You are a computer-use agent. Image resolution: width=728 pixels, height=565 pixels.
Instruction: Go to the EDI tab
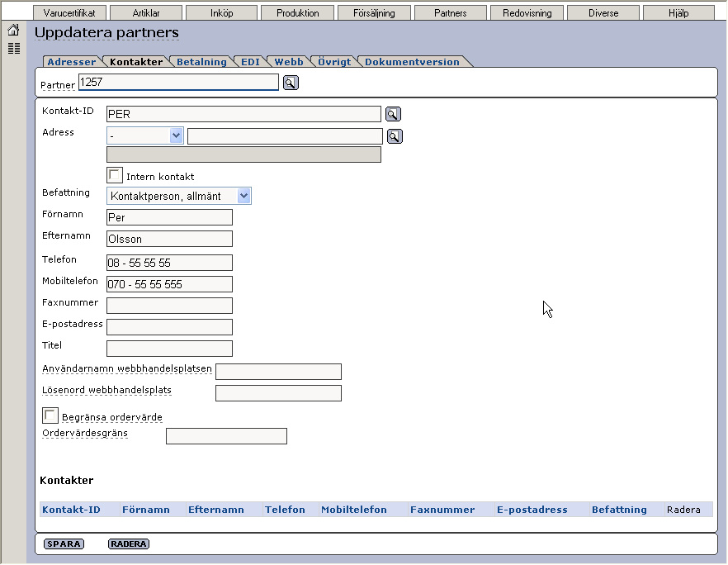(250, 62)
